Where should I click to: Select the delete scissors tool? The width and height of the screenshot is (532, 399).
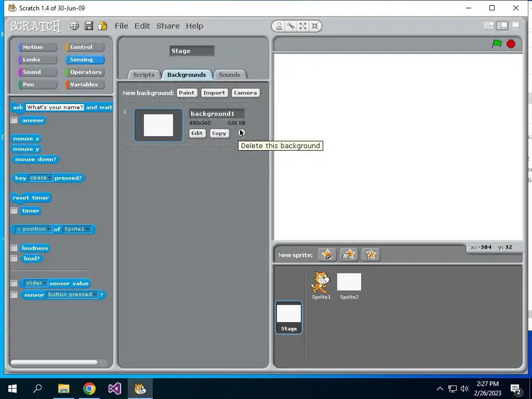291,26
